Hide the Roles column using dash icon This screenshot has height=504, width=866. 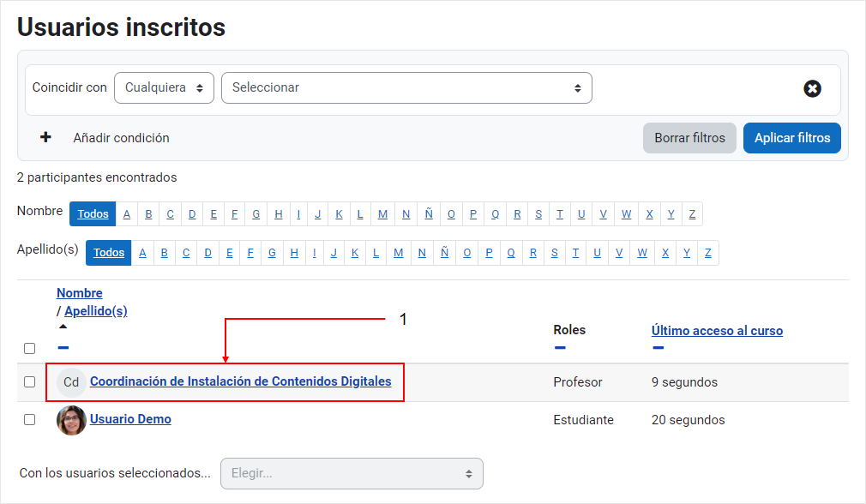pos(560,348)
